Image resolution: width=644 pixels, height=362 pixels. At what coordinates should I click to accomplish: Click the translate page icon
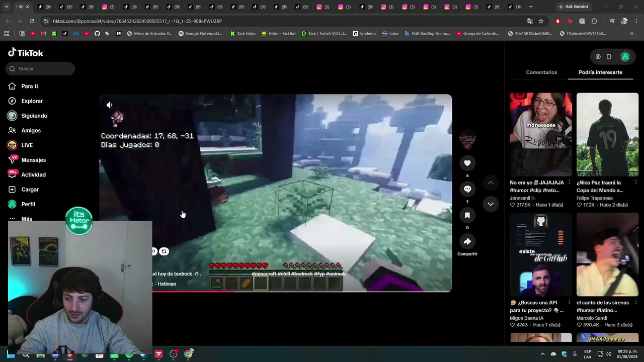(530, 21)
